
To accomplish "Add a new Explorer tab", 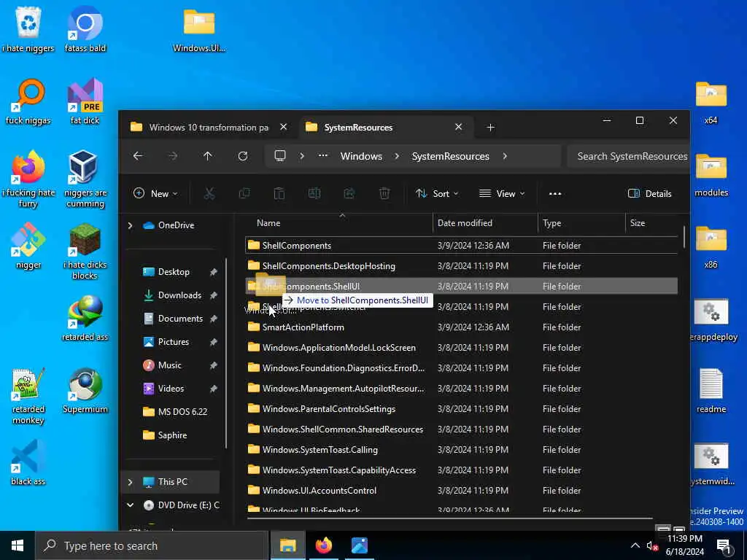I will tap(491, 128).
